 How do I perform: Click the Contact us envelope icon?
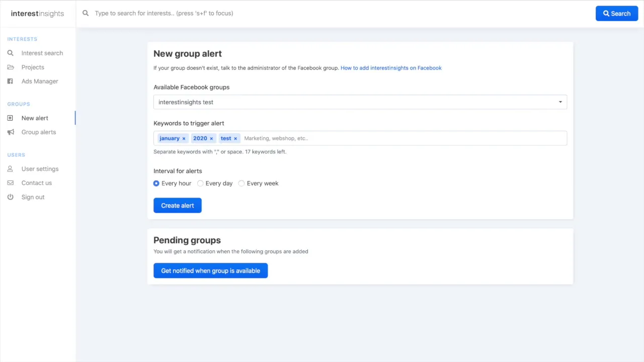point(10,183)
